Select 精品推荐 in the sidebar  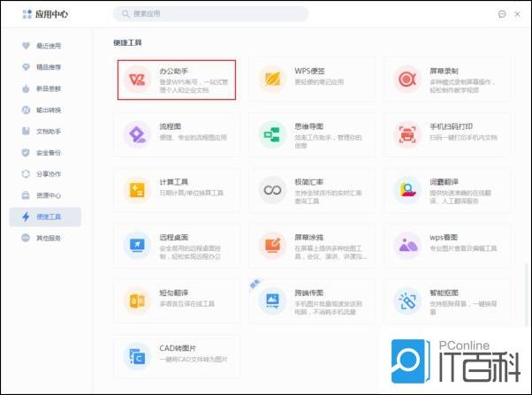[45, 67]
